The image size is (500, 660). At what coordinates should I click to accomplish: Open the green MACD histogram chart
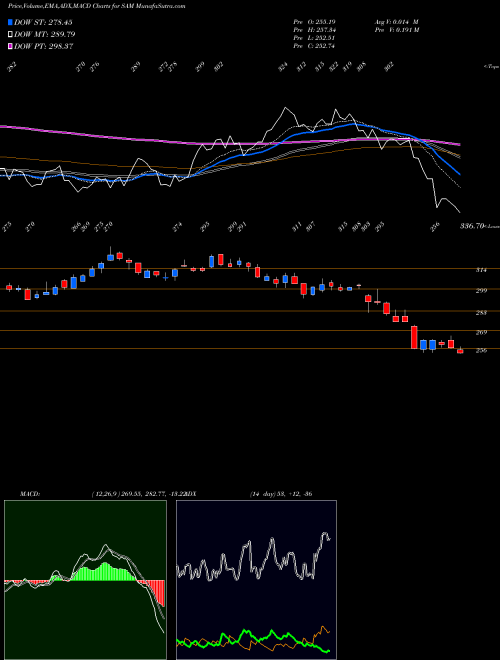coord(85,580)
